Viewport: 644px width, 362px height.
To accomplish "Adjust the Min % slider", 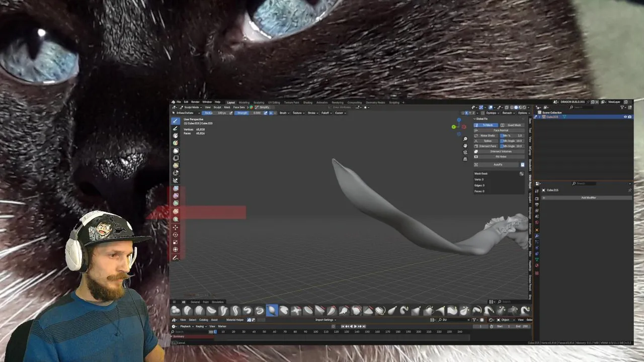I will [512, 136].
